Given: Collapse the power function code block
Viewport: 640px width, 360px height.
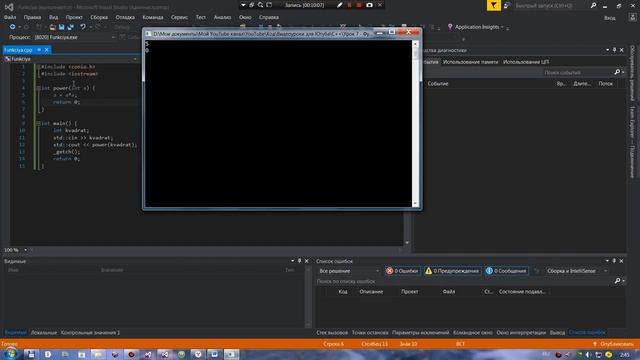Looking at the screenshot, I should (x=38, y=88).
